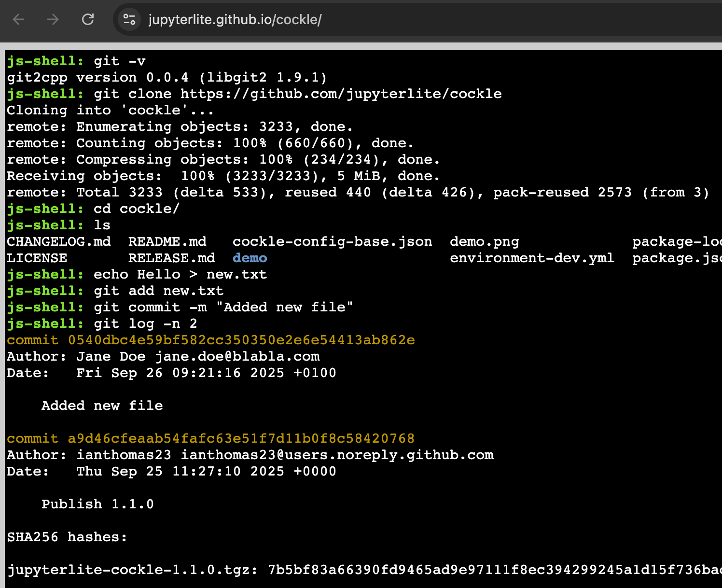This screenshot has height=588, width=722.
Task: Click the RELEASE.md file name
Action: (171, 258)
